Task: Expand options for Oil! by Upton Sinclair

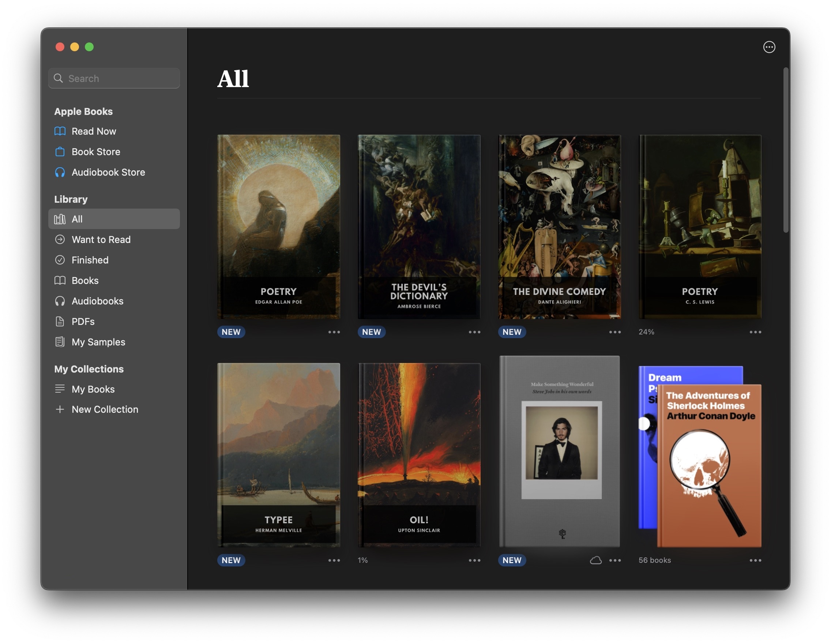Action: pos(474,560)
